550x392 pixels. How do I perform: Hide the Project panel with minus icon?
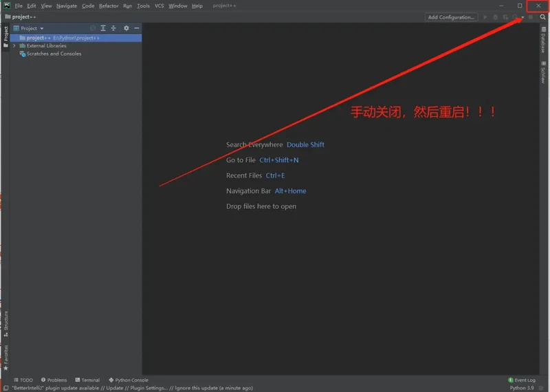tap(136, 28)
